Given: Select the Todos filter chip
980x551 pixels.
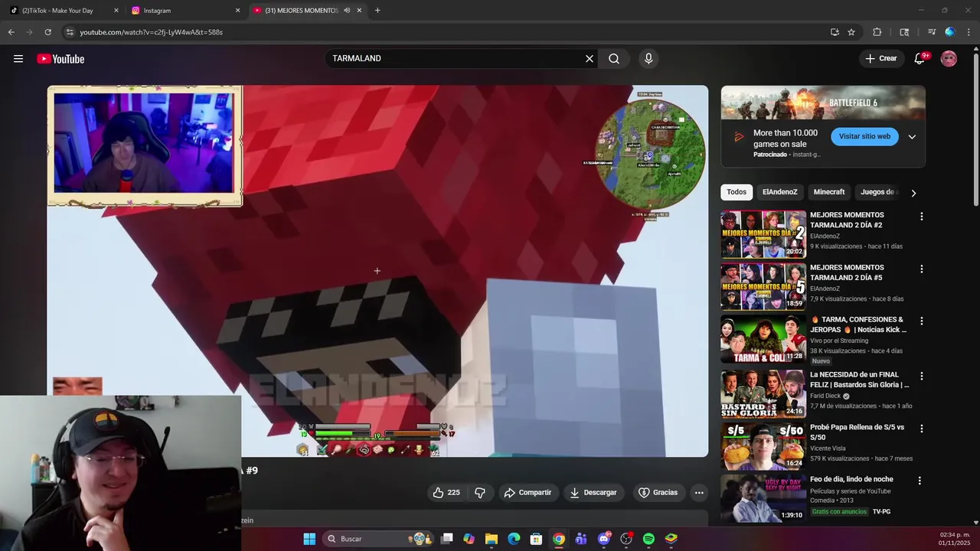Looking at the screenshot, I should [737, 192].
